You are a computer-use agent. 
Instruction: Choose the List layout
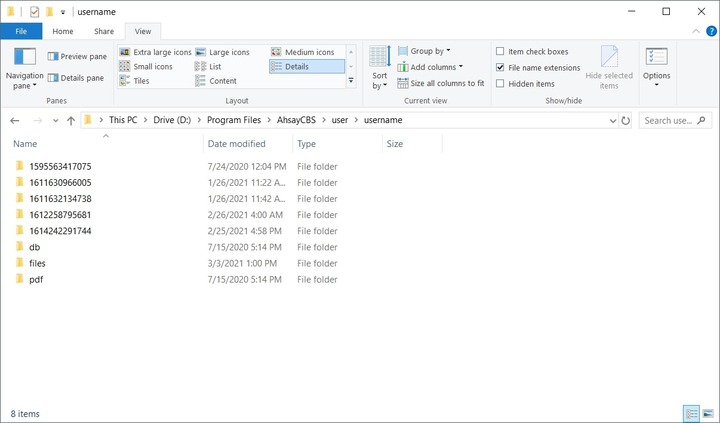coord(208,67)
